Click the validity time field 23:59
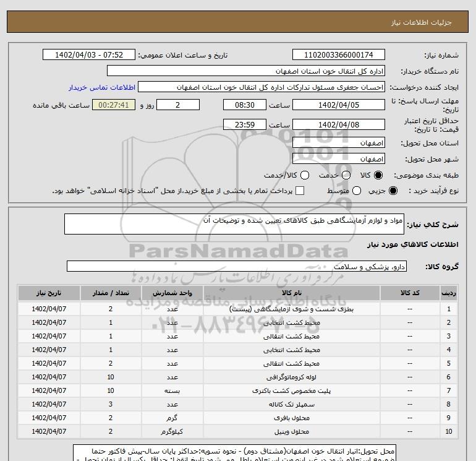The image size is (476, 461). 245,124
